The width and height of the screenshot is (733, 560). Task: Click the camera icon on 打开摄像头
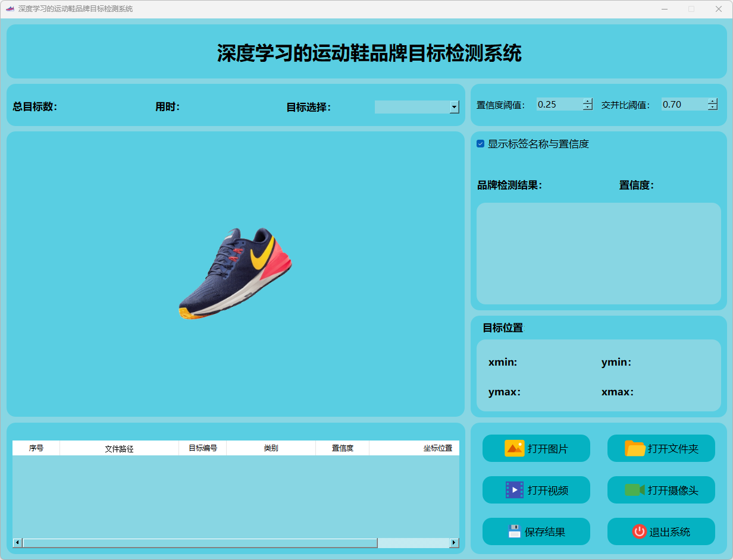point(635,490)
